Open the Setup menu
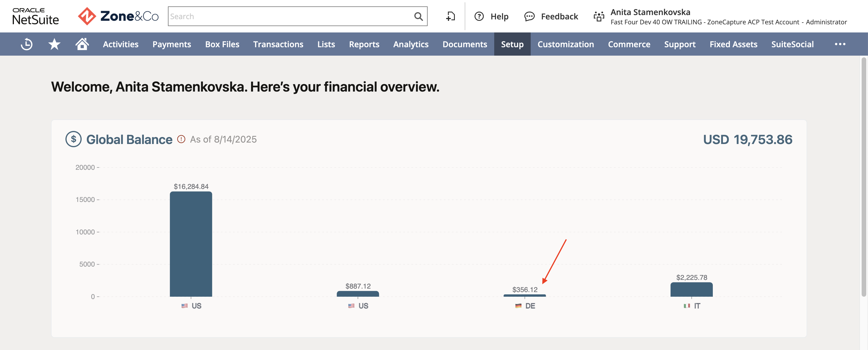 [x=512, y=44]
